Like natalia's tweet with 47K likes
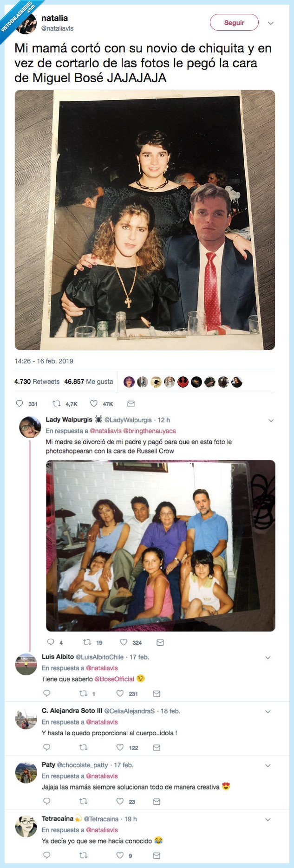Viewport: 294px width, 868px height. [x=94, y=403]
